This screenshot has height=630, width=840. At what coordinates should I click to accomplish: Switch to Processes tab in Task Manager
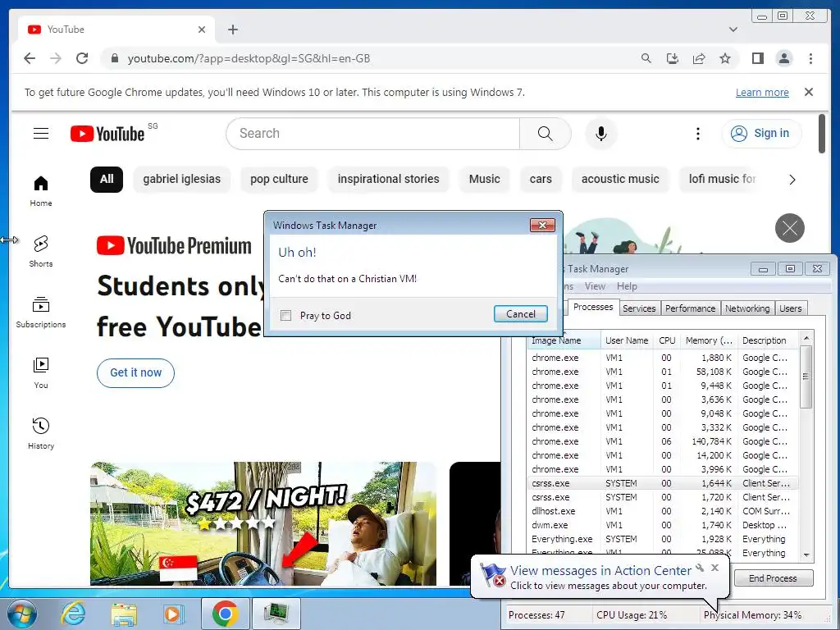pos(592,307)
